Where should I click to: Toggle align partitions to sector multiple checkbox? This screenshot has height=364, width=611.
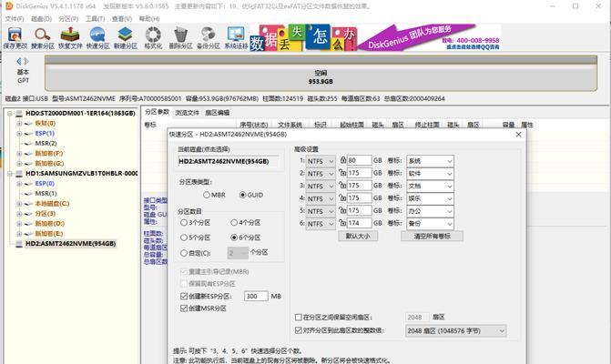tap(299, 330)
